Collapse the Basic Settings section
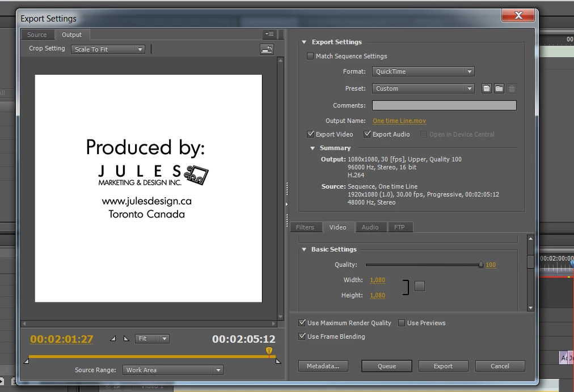This screenshot has height=392, width=574. coord(304,249)
